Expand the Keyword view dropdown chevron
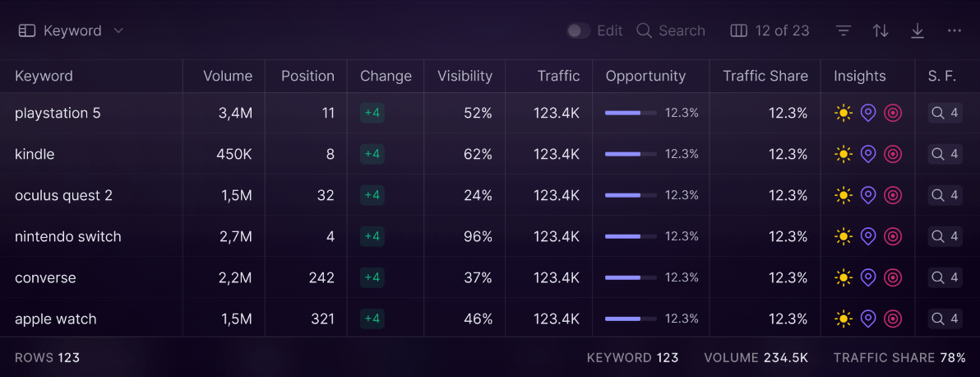The image size is (980, 377). click(x=118, y=30)
